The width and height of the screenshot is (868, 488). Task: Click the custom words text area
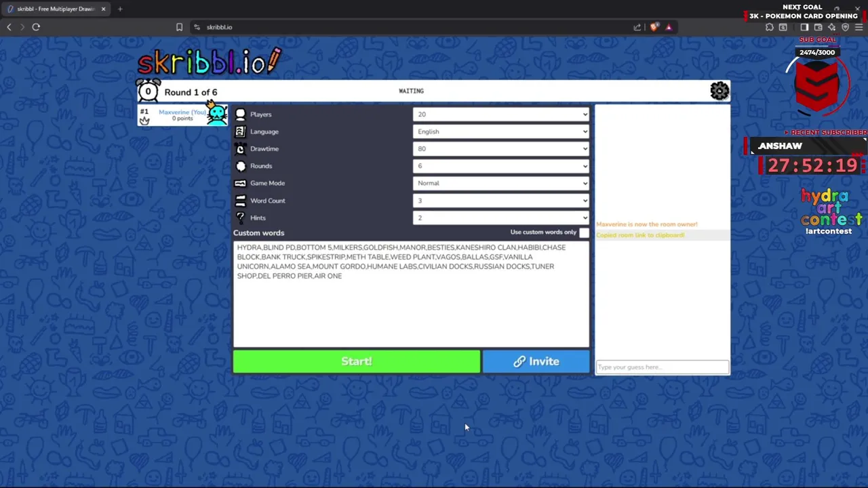tap(411, 294)
